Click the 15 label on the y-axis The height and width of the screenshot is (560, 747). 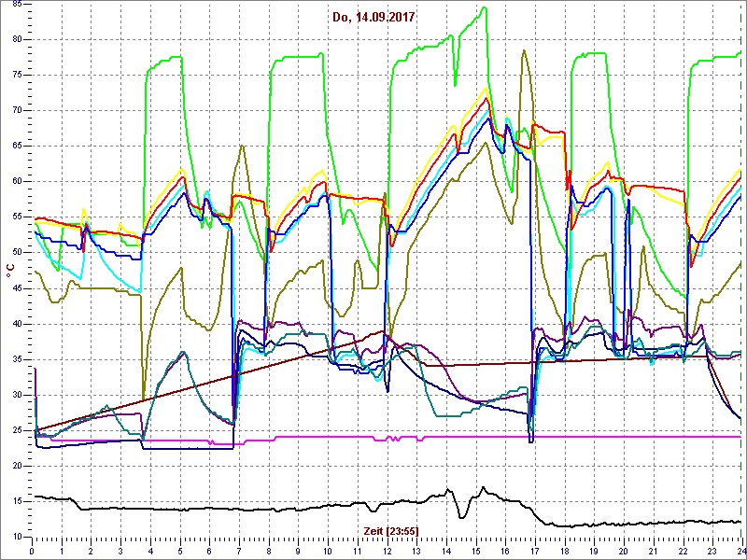point(19,502)
